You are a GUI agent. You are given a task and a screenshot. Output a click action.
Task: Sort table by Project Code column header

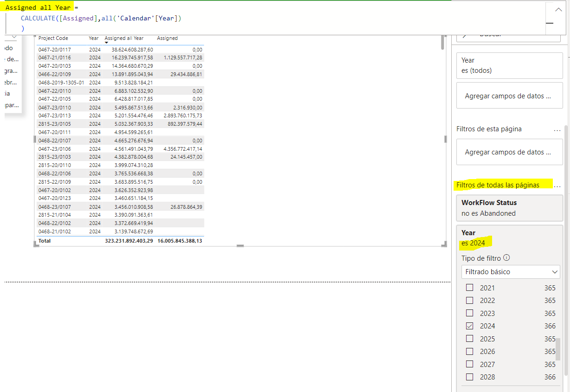pos(53,38)
